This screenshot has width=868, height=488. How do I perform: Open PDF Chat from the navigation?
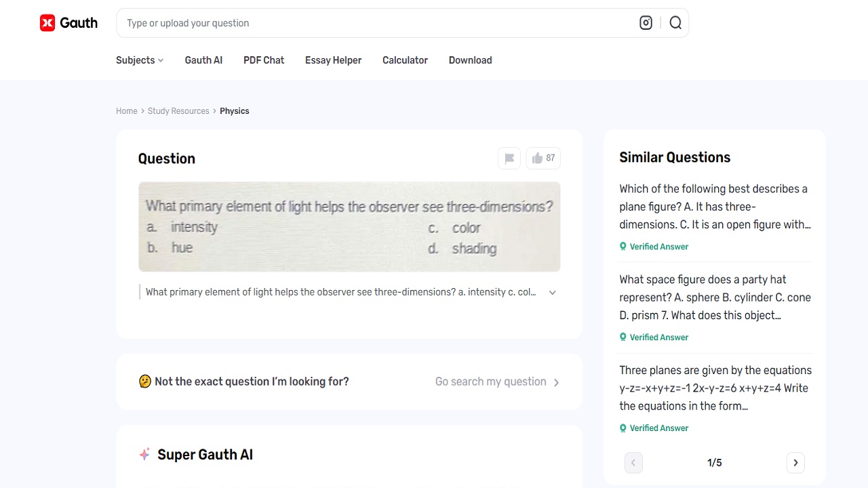click(x=264, y=60)
